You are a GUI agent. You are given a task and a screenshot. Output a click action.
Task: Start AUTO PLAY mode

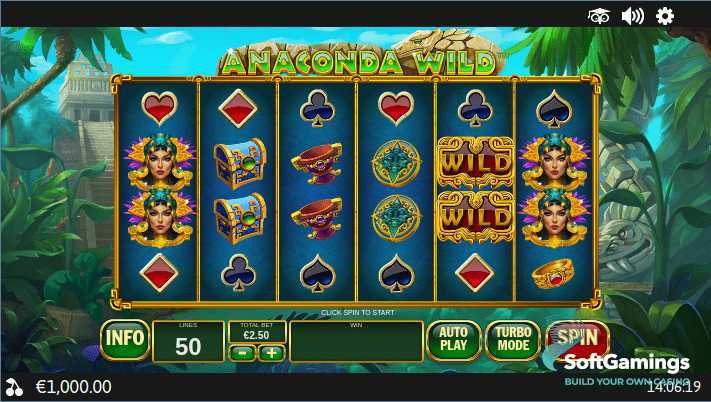(x=453, y=340)
